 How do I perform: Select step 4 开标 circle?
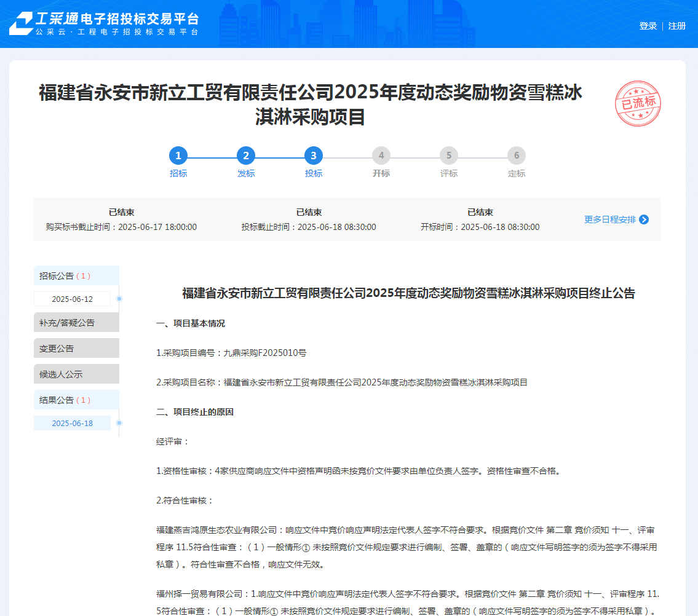pyautogui.click(x=381, y=156)
